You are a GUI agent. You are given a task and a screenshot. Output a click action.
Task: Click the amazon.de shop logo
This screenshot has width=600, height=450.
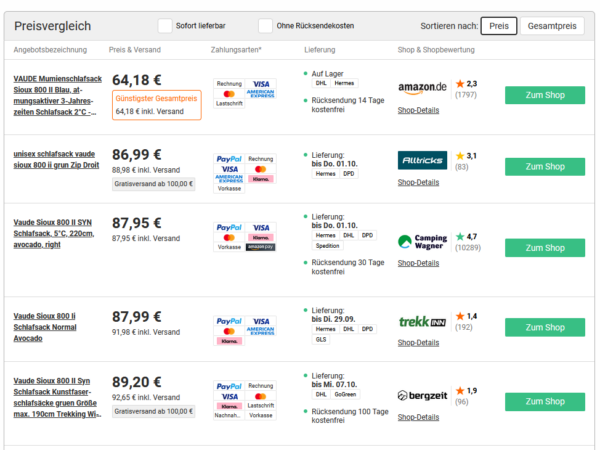(422, 88)
